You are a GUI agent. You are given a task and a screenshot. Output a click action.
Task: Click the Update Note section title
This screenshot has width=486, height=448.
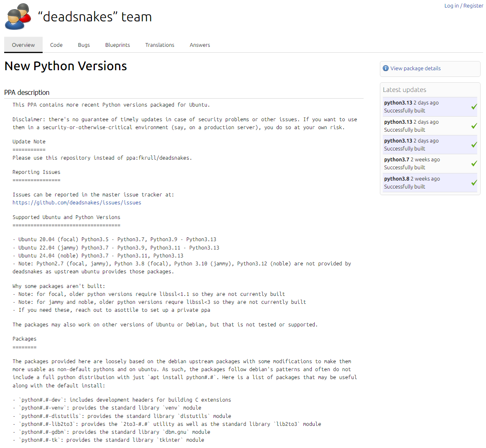click(29, 141)
